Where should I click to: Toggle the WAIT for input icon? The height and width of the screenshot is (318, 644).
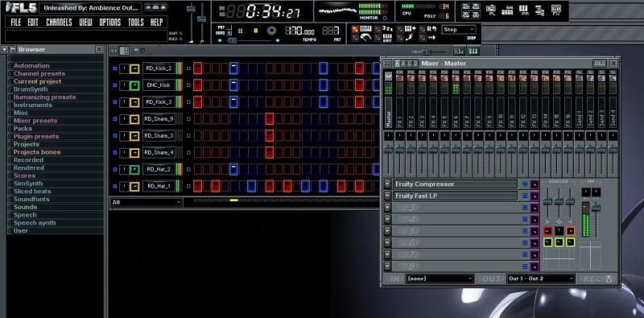tap(387, 38)
